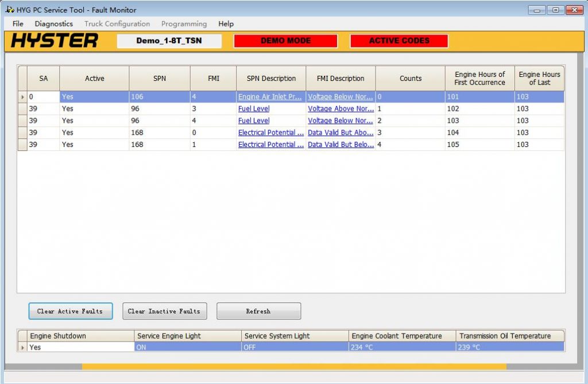
Task: Click first occurrence hours cell 102
Action: (x=480, y=108)
